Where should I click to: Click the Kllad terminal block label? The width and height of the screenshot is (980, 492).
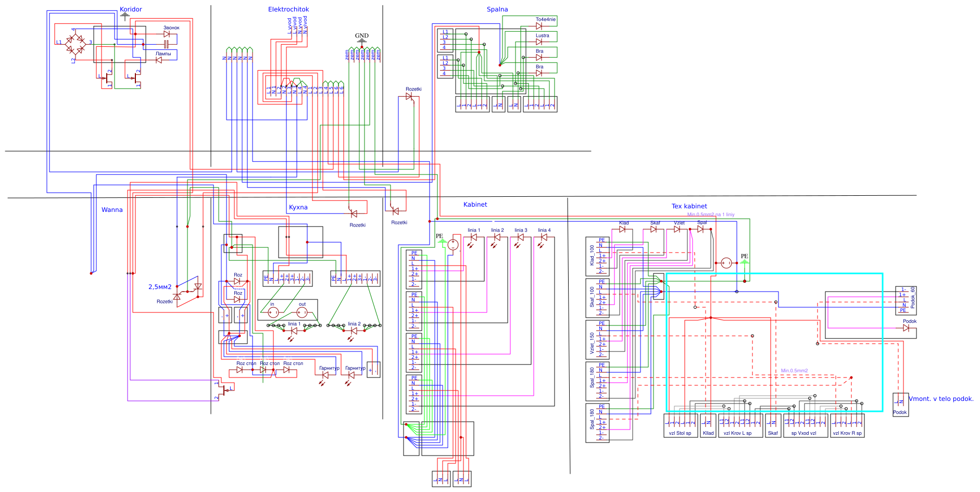708,433
